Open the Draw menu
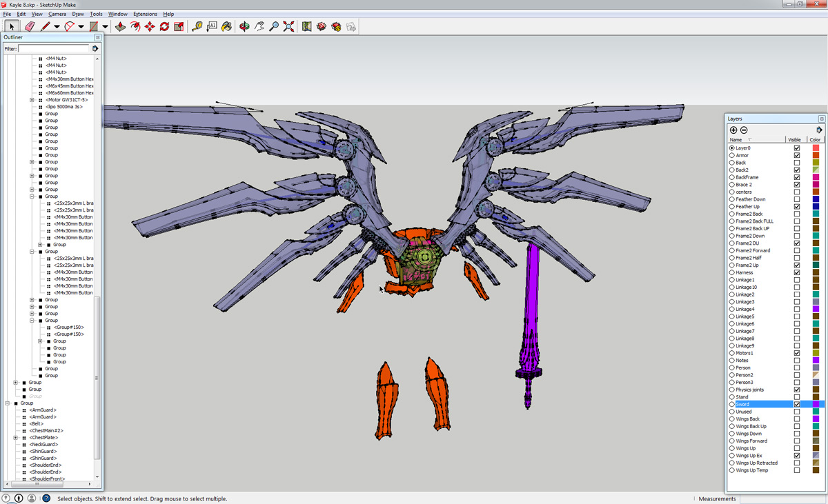The height and width of the screenshot is (504, 828). tap(78, 14)
